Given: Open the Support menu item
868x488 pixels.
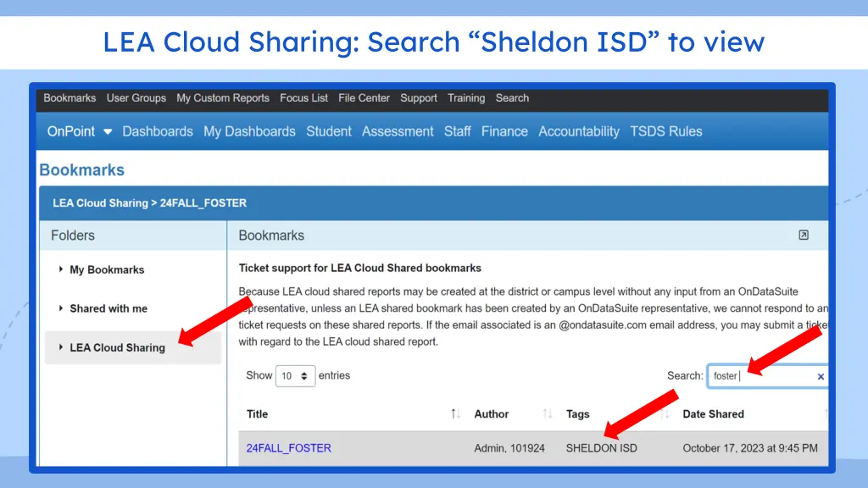Looking at the screenshot, I should [419, 98].
